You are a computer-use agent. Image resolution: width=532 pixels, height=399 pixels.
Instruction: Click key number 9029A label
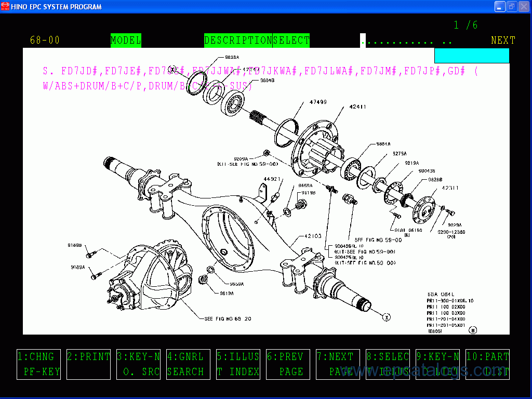455,225
